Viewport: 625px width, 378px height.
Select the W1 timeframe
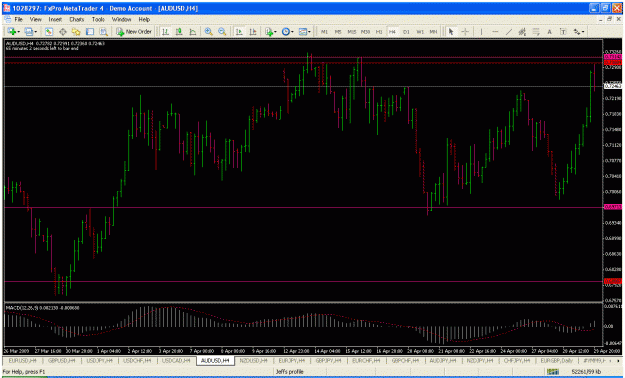[x=420, y=32]
